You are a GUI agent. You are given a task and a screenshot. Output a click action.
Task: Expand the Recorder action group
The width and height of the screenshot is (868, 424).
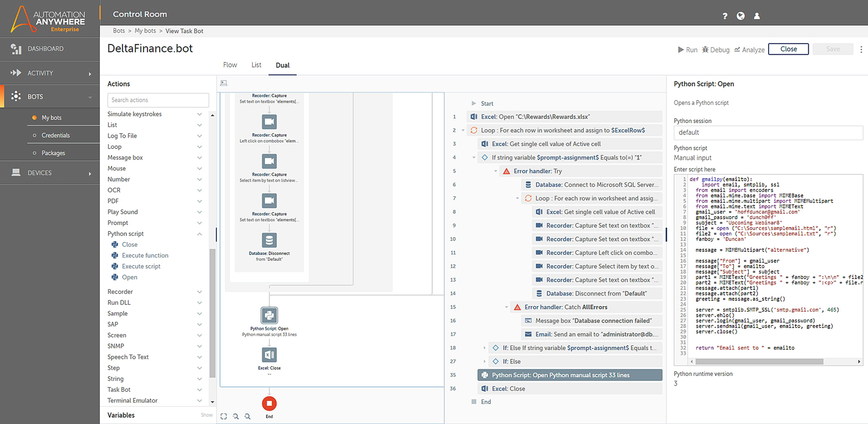pyautogui.click(x=200, y=292)
